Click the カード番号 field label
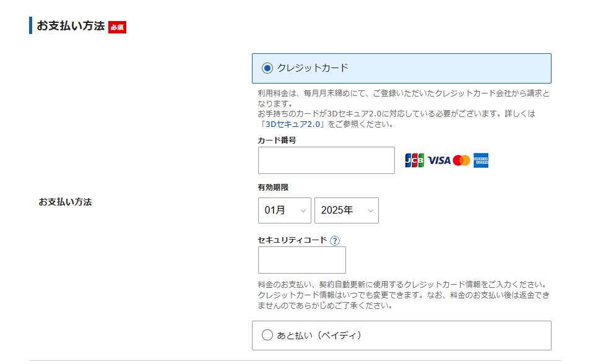This screenshot has height=364, width=593. [277, 141]
